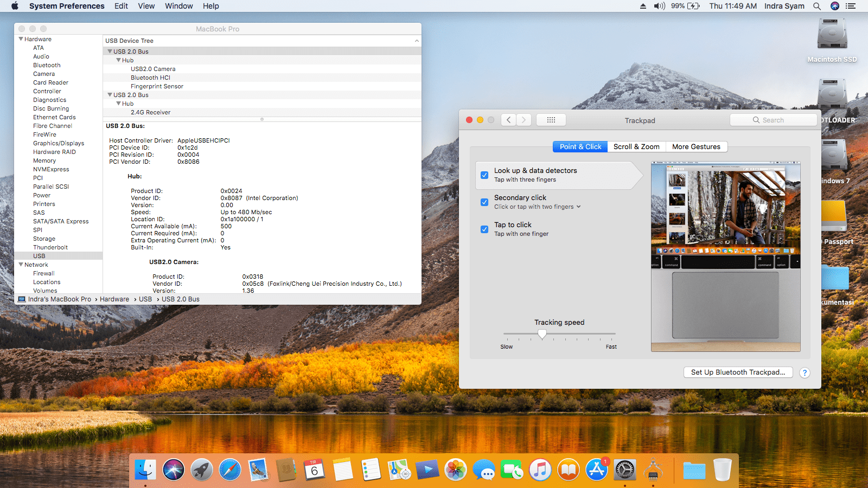
Task: Open the Secondary click gesture dropdown
Action: tap(538, 207)
